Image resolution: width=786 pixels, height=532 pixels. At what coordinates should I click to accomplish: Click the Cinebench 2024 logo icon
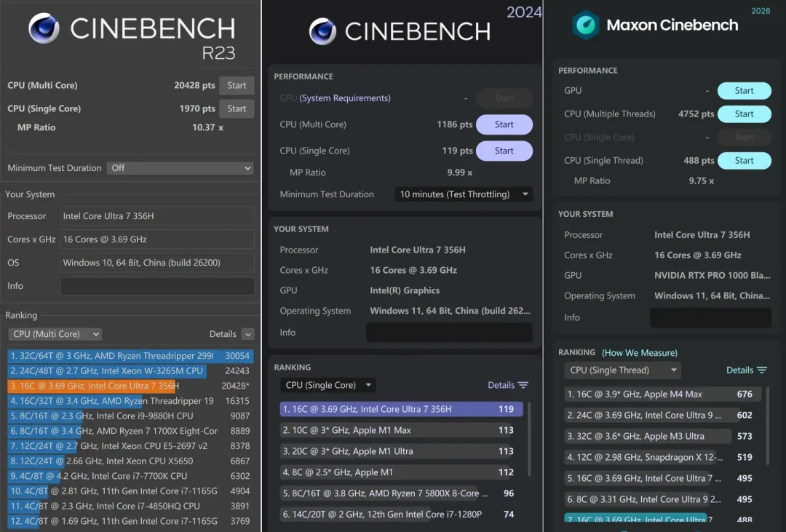click(x=322, y=31)
